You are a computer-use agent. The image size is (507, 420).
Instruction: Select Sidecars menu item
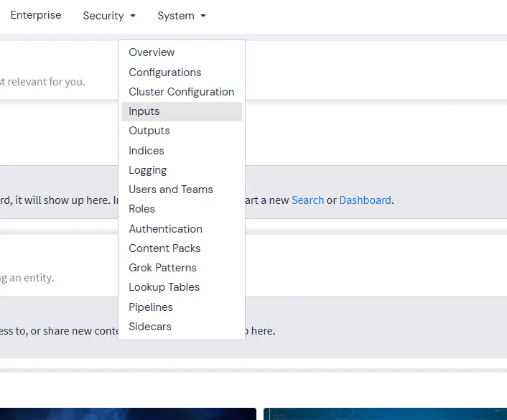tap(182, 327)
